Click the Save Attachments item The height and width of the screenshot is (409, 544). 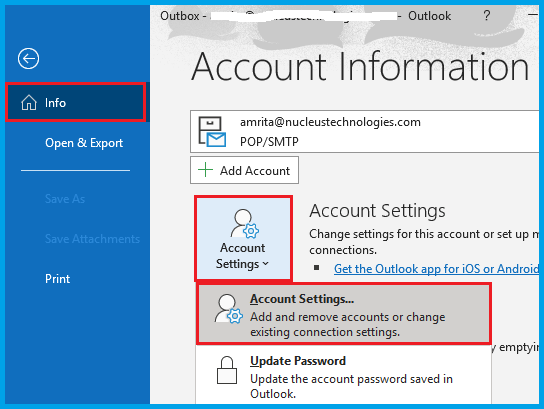[x=92, y=239]
